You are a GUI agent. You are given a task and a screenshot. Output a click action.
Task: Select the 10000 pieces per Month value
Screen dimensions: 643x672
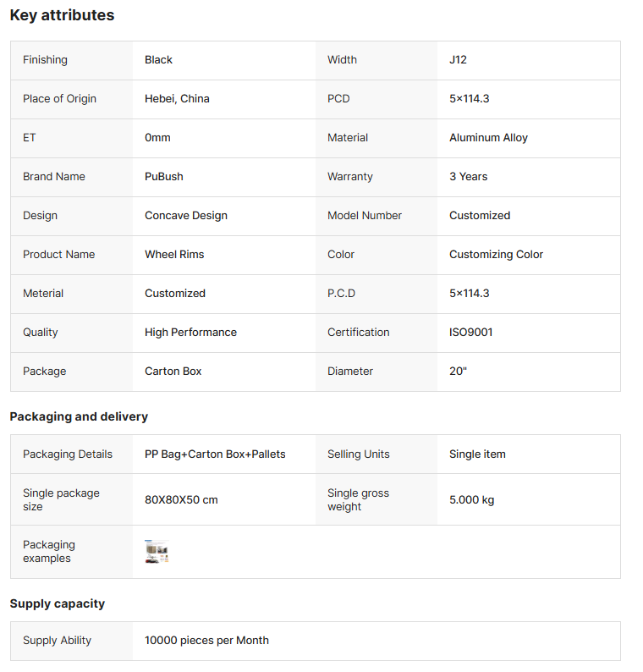tap(206, 640)
